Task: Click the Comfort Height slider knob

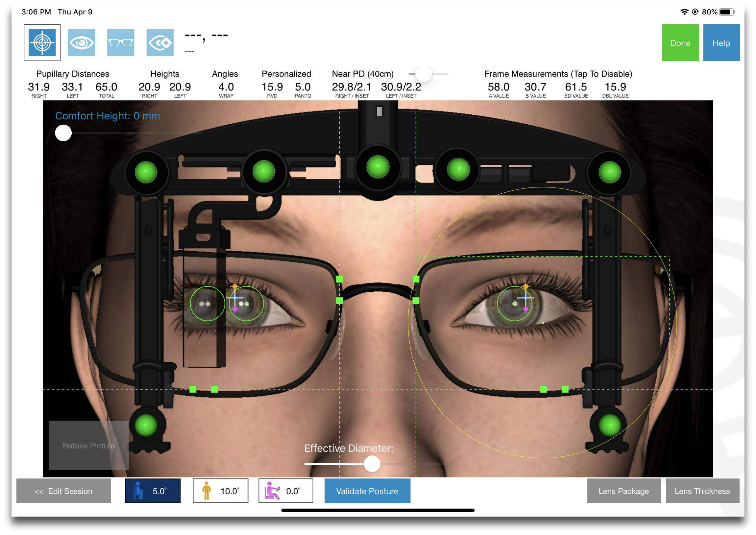Action: coord(63,133)
